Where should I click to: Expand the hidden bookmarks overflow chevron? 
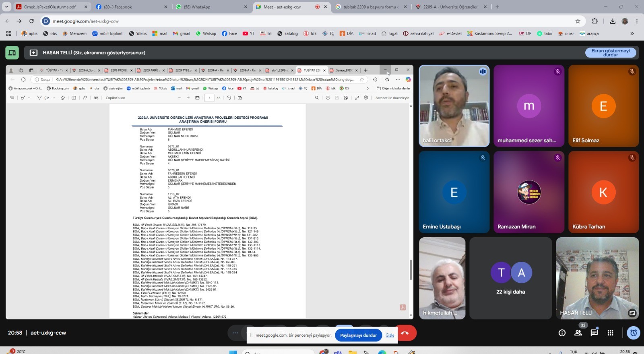tap(632, 34)
